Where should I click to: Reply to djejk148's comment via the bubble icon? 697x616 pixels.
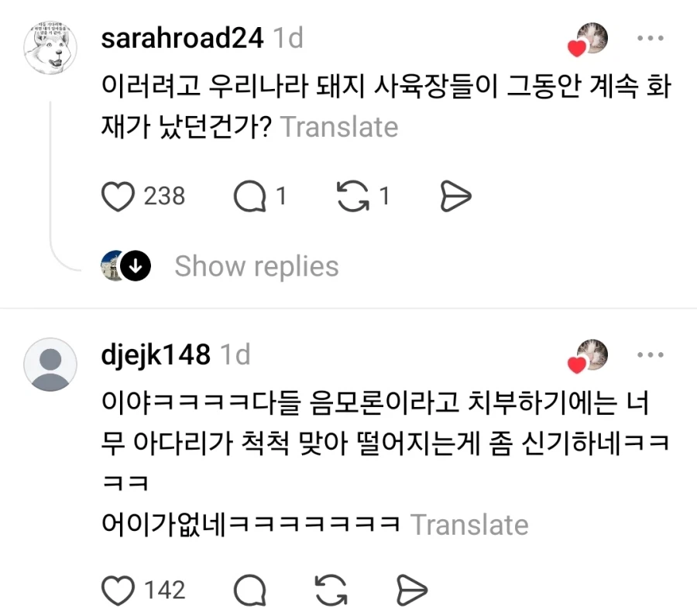tap(250, 590)
